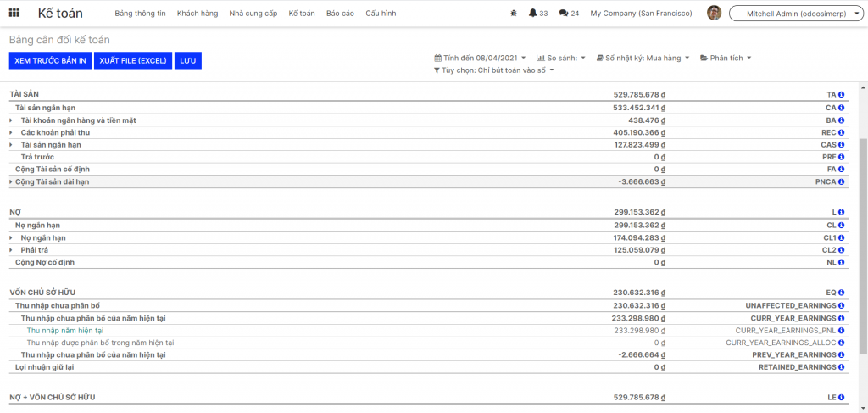Click info icon on BA row

[842, 120]
